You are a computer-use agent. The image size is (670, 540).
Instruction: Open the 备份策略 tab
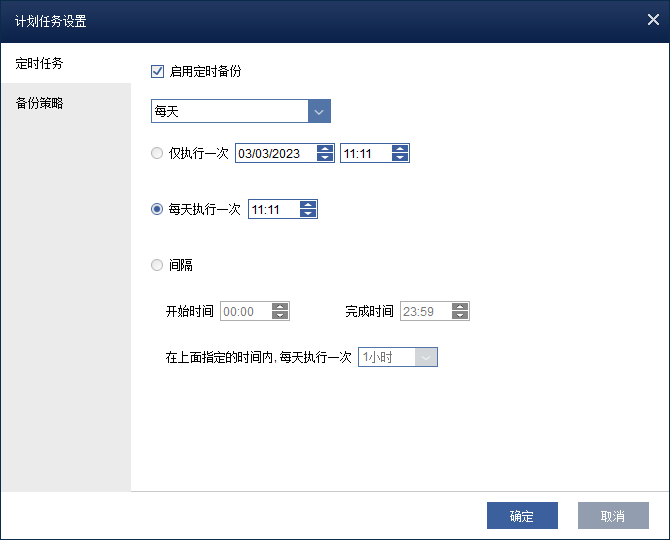(x=40, y=103)
